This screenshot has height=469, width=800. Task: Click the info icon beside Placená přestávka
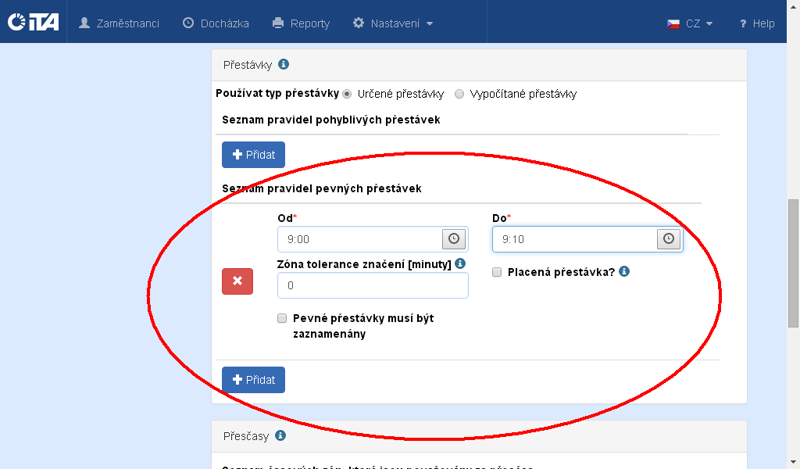tap(624, 271)
